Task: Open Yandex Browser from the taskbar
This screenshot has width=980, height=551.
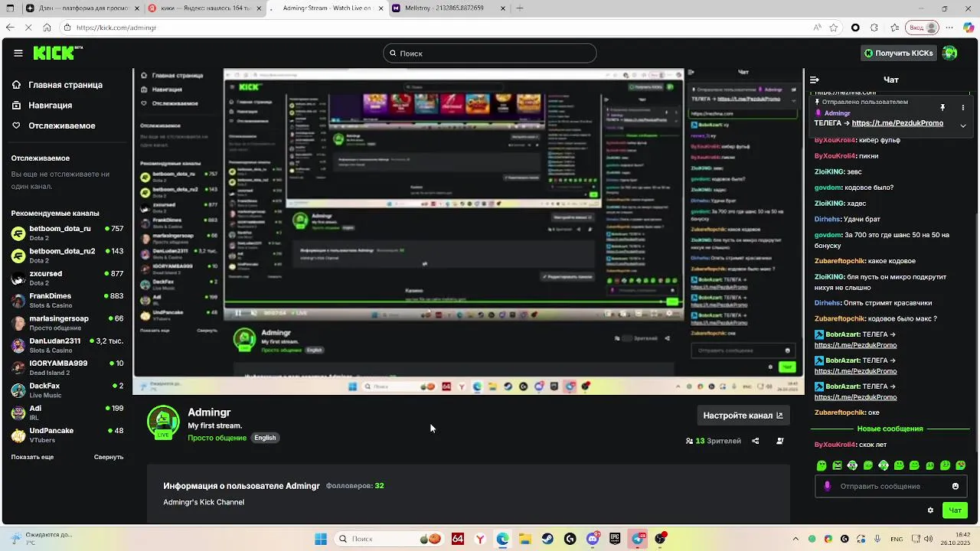Action: 480,539
